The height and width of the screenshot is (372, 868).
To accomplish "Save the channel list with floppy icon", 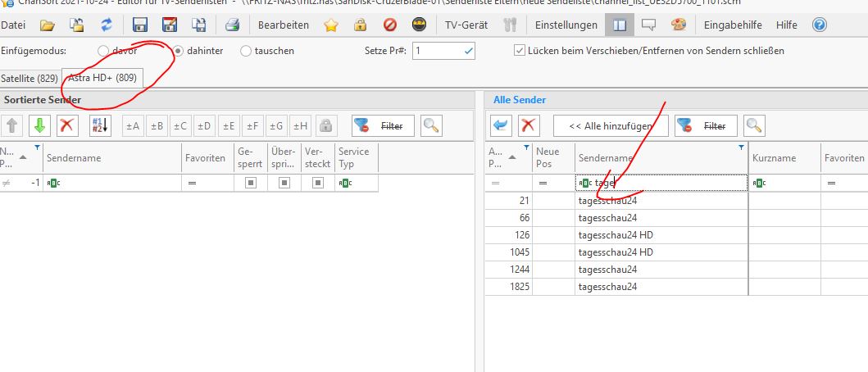I will point(139,25).
